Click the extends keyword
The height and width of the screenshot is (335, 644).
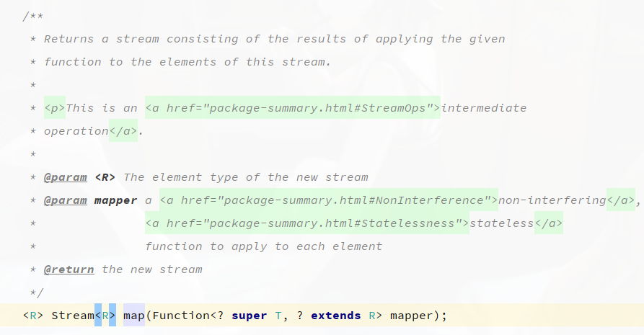click(x=336, y=316)
